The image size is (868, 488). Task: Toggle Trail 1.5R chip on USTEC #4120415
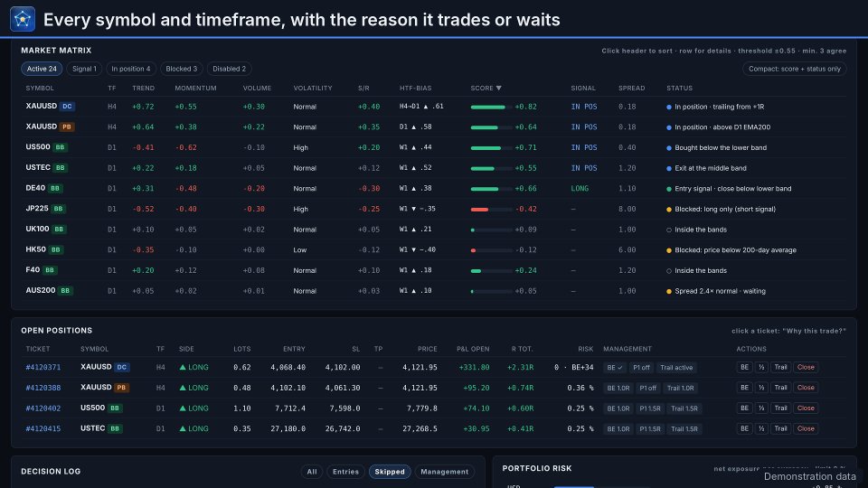(684, 428)
